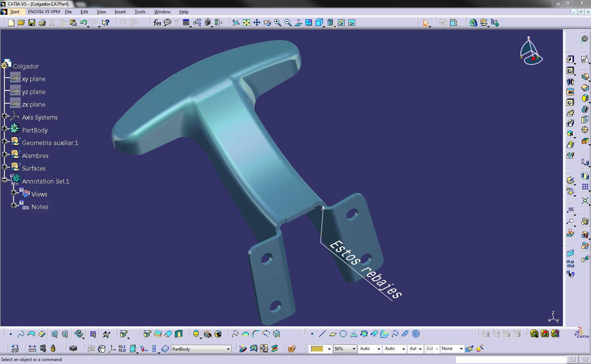Click the Spiral tool icon
The height and width of the screenshot is (364, 591).
click(x=416, y=334)
